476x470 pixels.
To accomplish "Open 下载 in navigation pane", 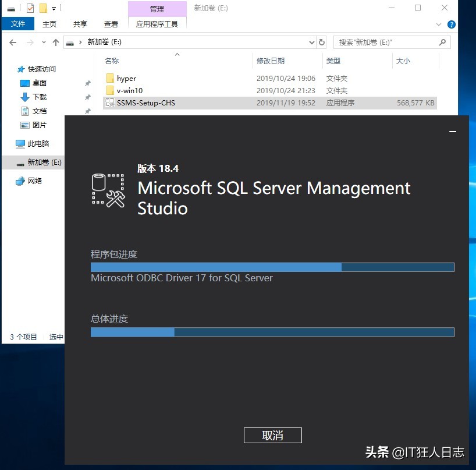I will [40, 97].
